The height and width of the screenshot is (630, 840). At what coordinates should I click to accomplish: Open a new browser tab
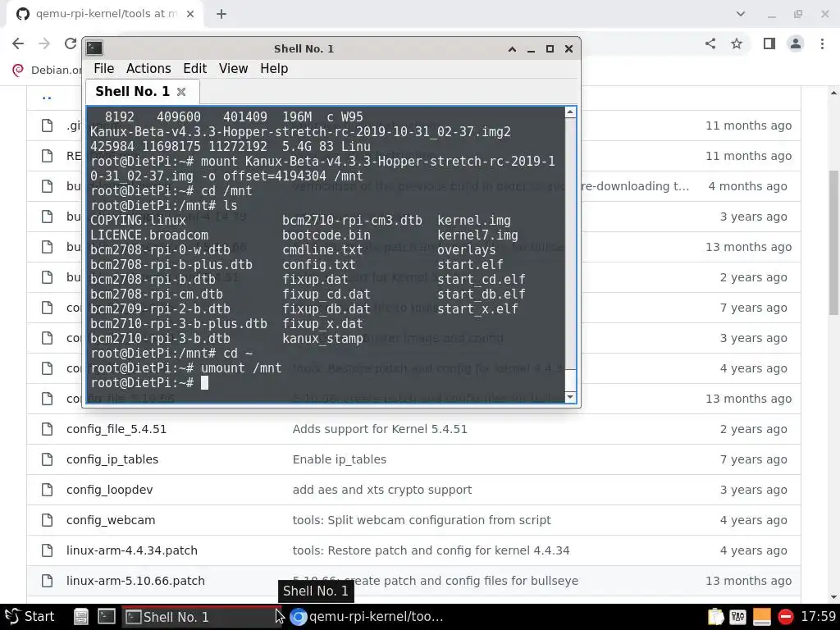[221, 14]
